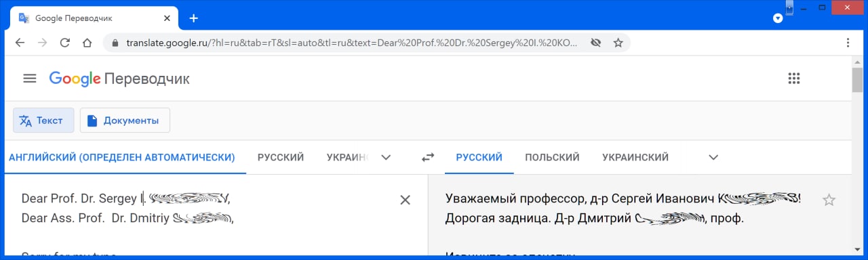Select detected language tab Английский
Image resolution: width=868 pixels, height=260 pixels.
pos(122,157)
